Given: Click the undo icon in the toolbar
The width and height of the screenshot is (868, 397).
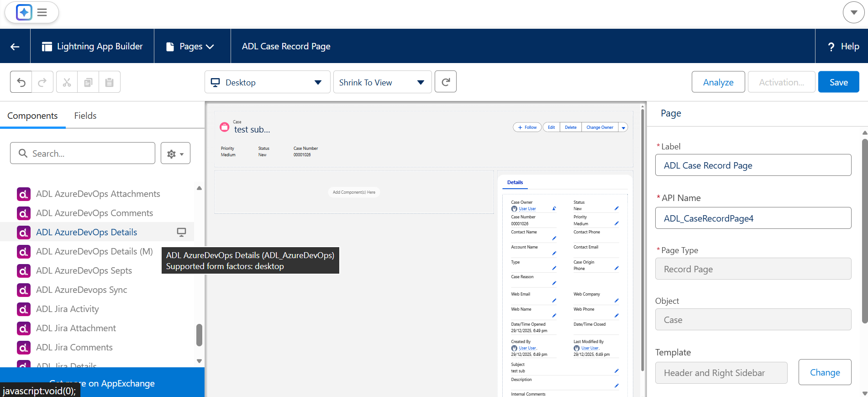Looking at the screenshot, I should click(21, 82).
